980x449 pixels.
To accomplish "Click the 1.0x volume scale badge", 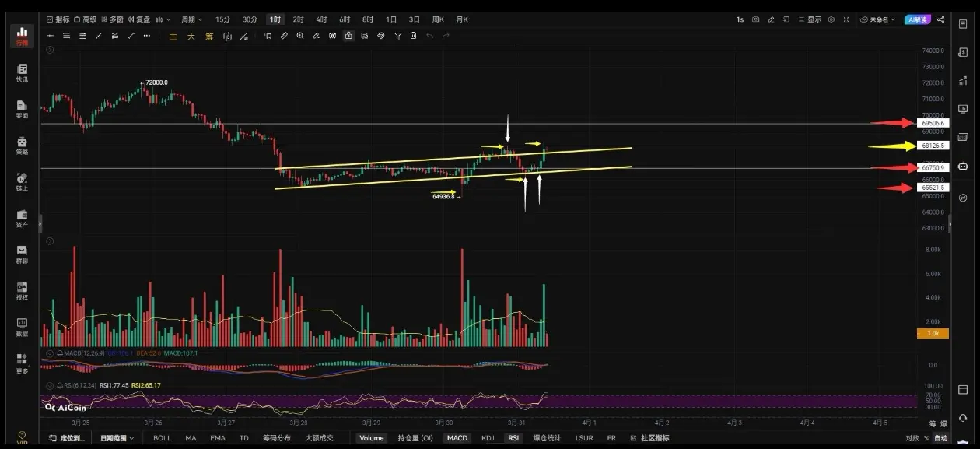I will pos(933,333).
